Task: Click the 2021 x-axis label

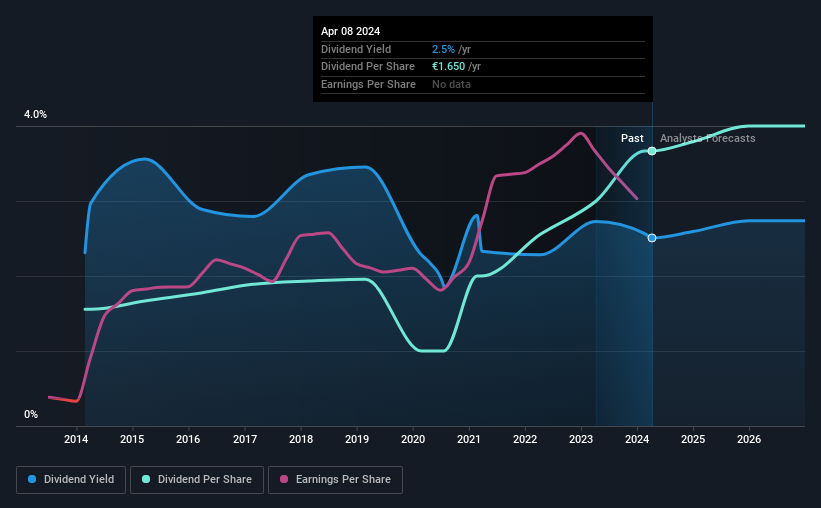Action: tap(469, 439)
